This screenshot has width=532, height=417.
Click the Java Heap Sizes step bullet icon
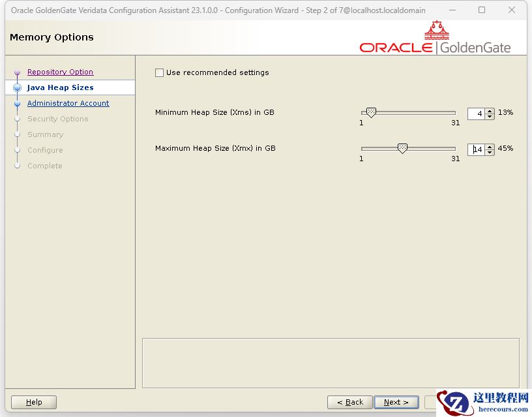point(18,87)
